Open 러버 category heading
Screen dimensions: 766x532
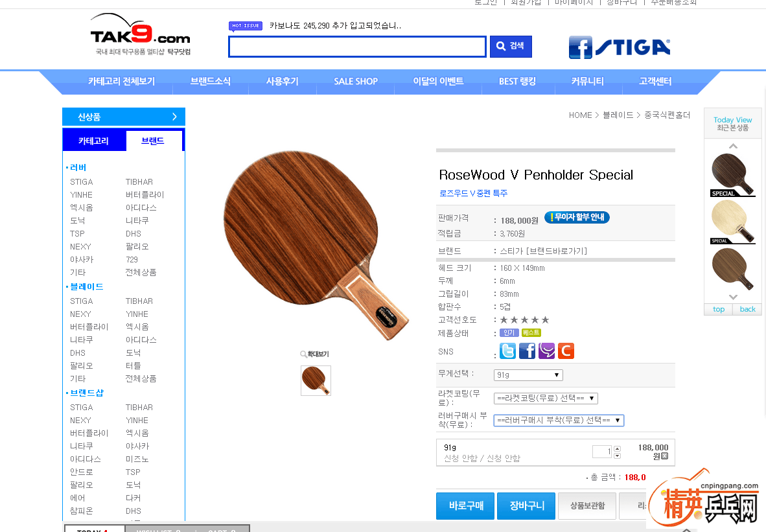pyautogui.click(x=78, y=168)
